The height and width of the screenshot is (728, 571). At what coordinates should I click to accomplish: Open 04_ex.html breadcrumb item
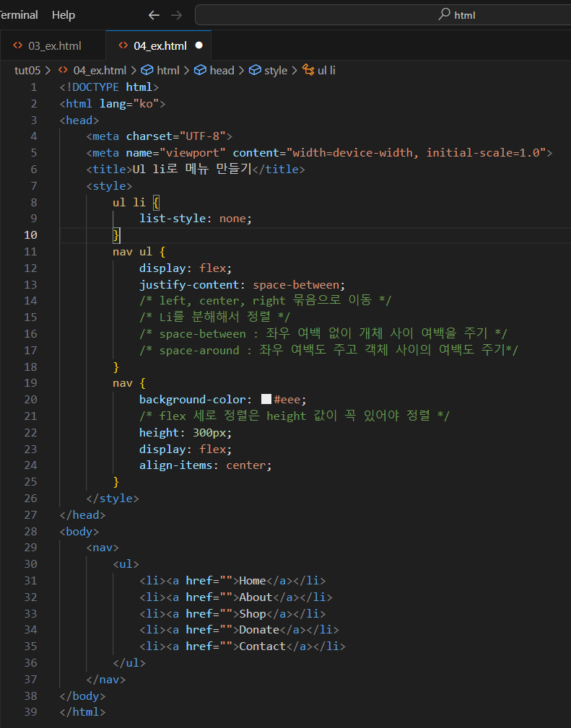coord(100,71)
